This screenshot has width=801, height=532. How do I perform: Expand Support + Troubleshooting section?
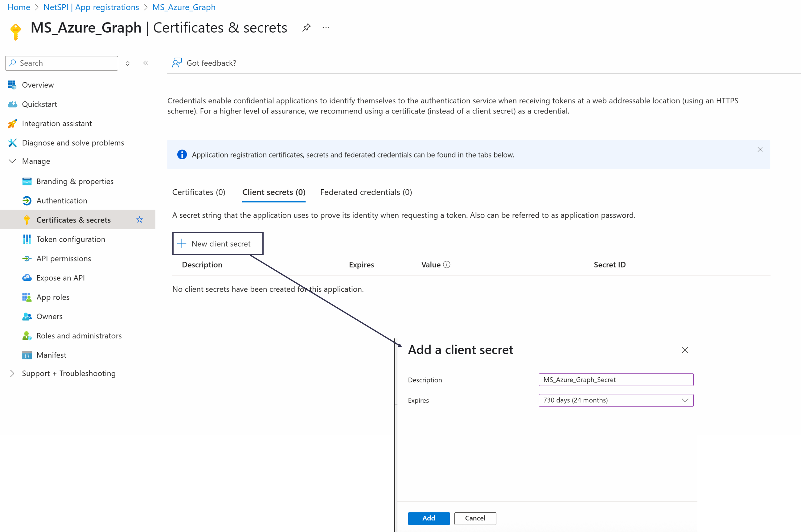(x=12, y=374)
